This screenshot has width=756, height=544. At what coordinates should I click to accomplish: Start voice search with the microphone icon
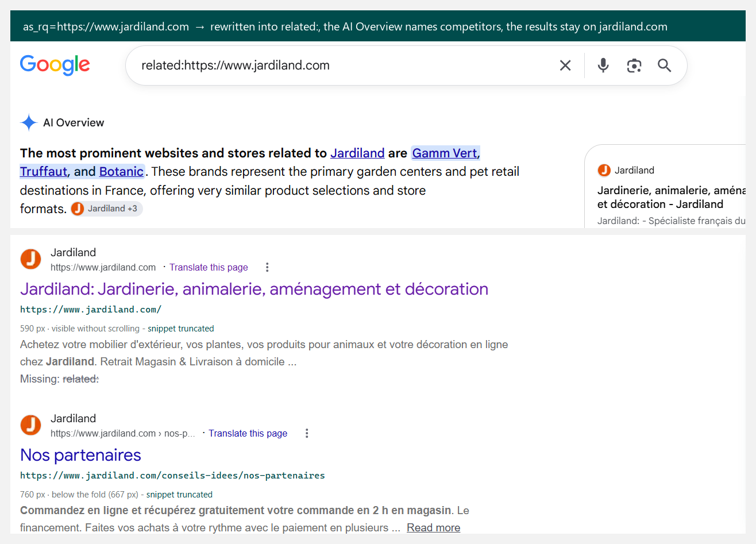coord(603,65)
